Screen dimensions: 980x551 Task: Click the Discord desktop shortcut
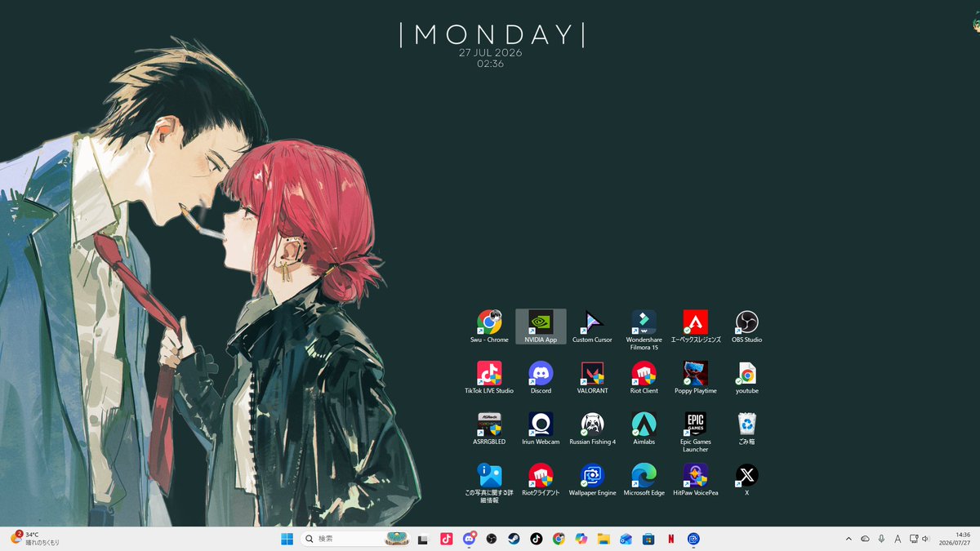coord(541,378)
